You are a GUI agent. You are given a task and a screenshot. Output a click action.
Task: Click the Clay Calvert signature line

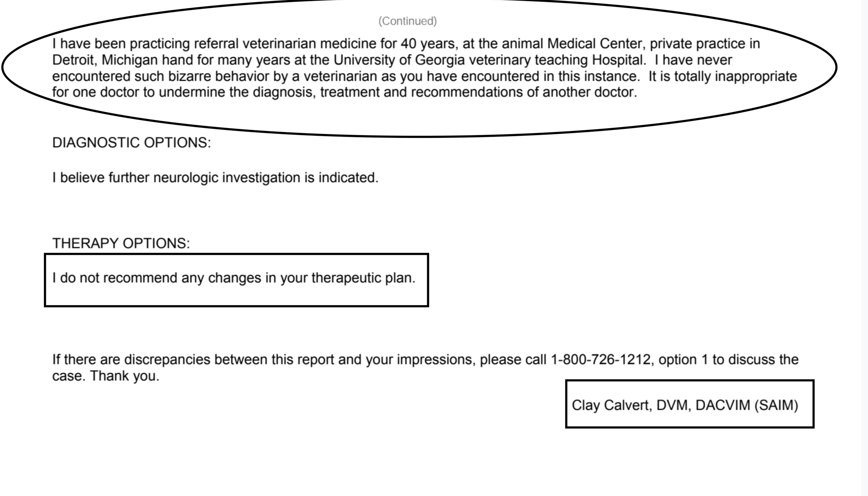pos(685,405)
